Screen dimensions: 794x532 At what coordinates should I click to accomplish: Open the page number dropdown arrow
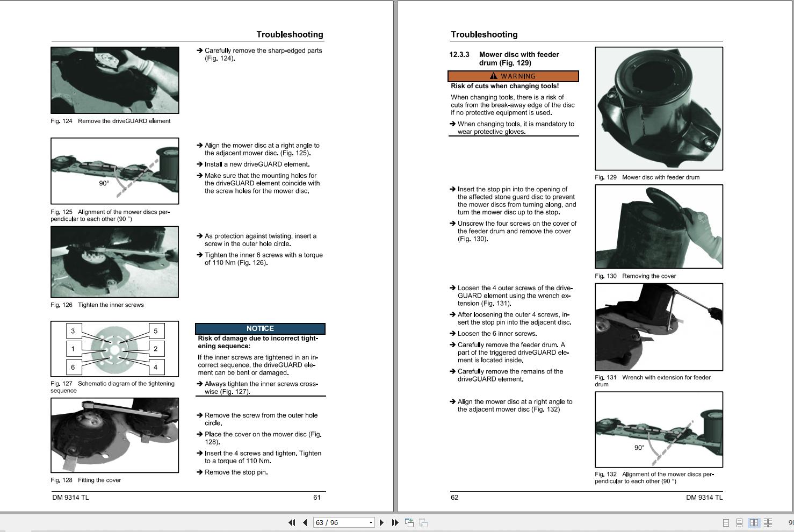point(370,522)
